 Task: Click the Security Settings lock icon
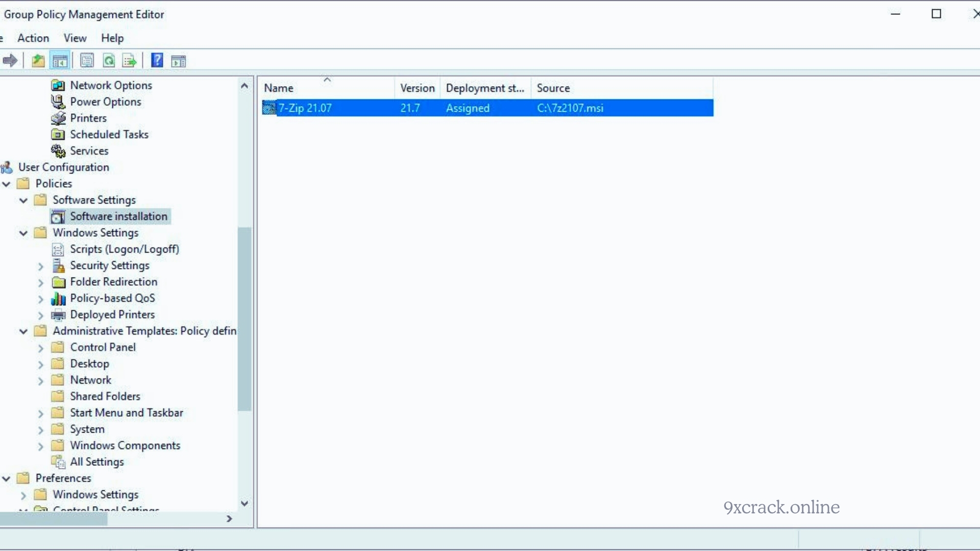coord(59,266)
